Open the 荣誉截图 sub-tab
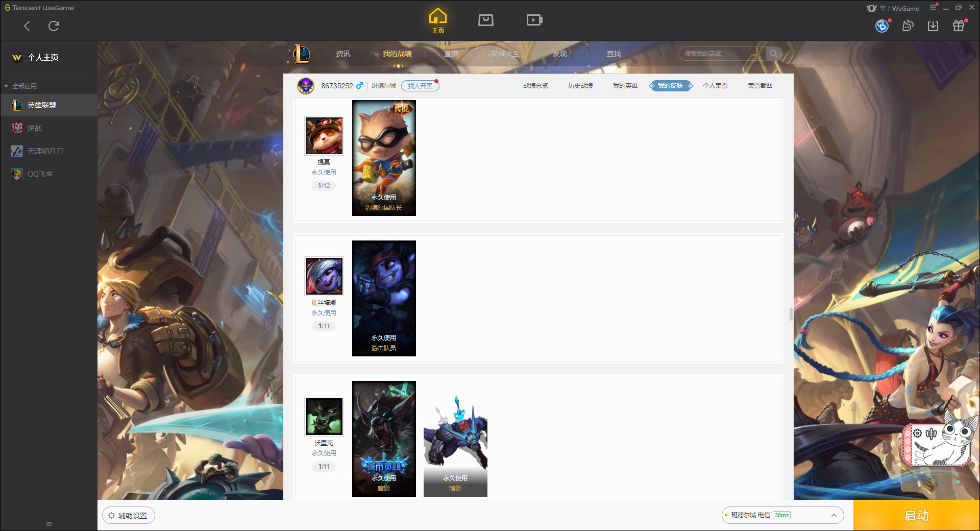The width and height of the screenshot is (980, 531). point(760,86)
